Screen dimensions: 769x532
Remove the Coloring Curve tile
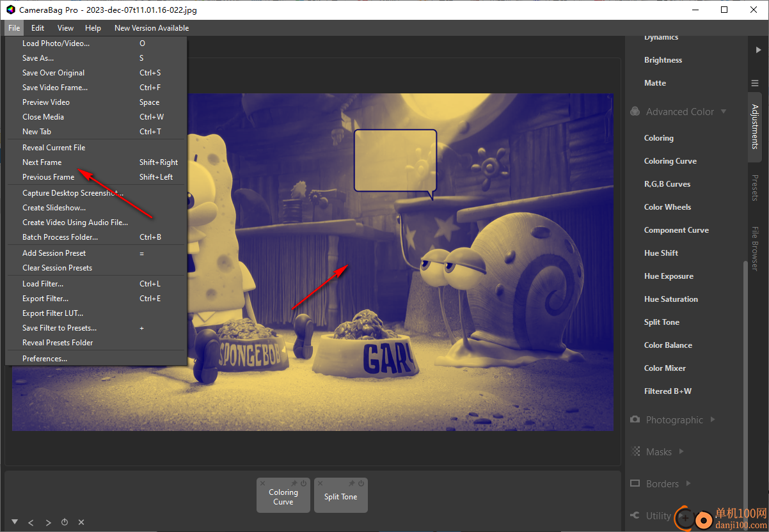coord(262,483)
